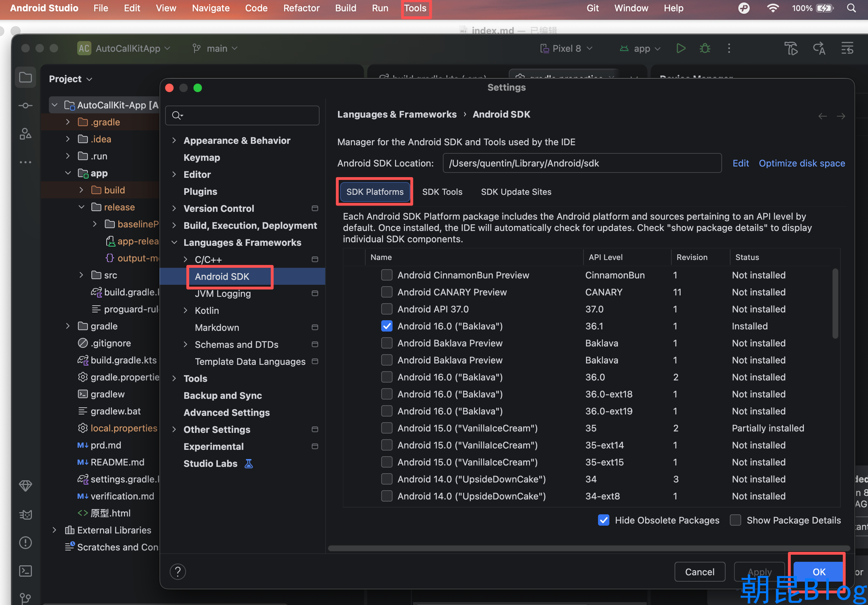The image size is (868, 605).
Task: Click the Edit SDK location link
Action: tap(740, 163)
